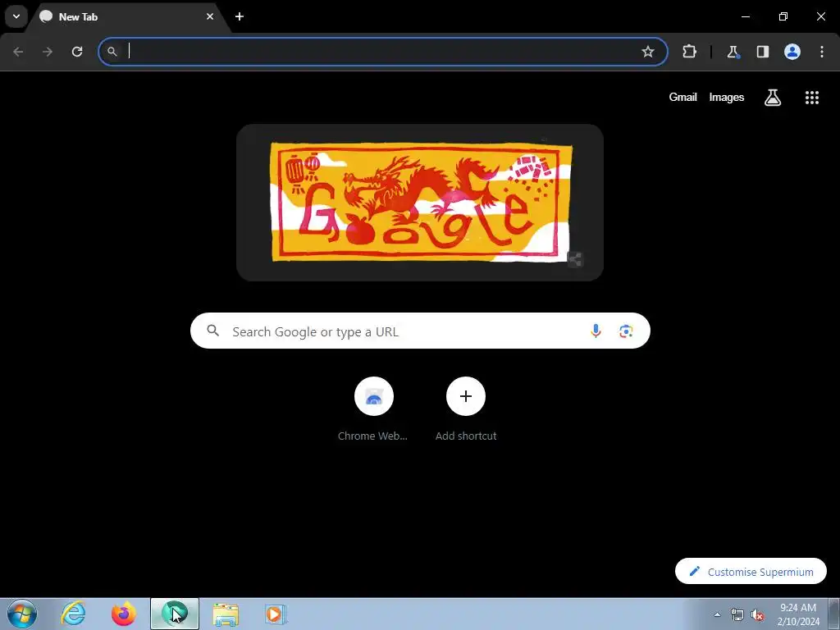Minimize the browser window
The width and height of the screenshot is (840, 630).
click(x=745, y=16)
